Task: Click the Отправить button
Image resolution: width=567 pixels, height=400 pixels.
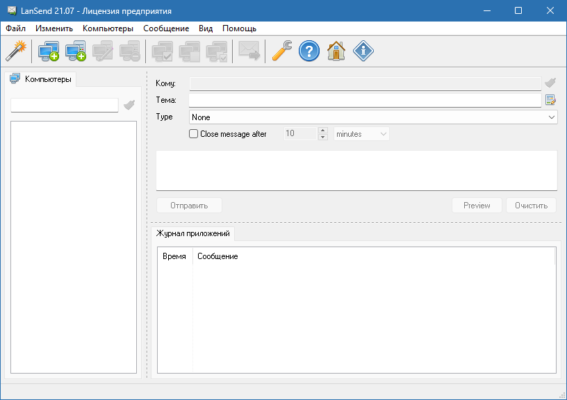Action: pyautogui.click(x=189, y=205)
